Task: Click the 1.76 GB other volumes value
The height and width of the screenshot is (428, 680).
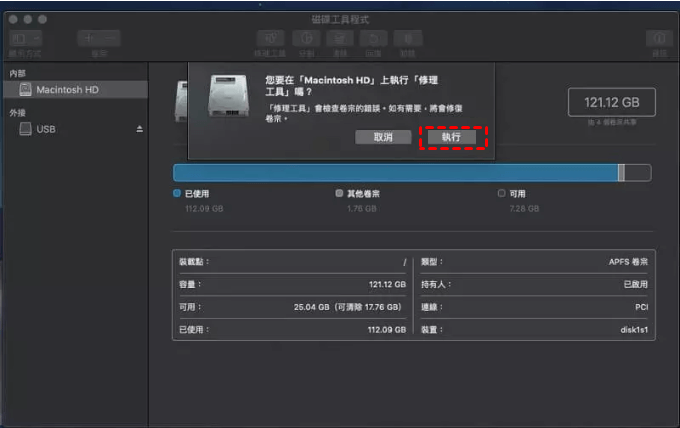Action: [x=362, y=209]
